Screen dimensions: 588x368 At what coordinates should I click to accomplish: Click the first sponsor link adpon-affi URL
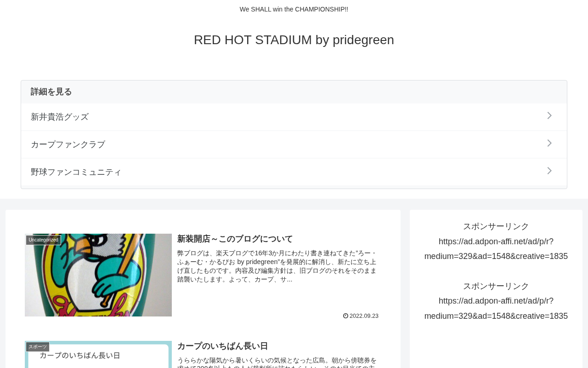coord(496,249)
